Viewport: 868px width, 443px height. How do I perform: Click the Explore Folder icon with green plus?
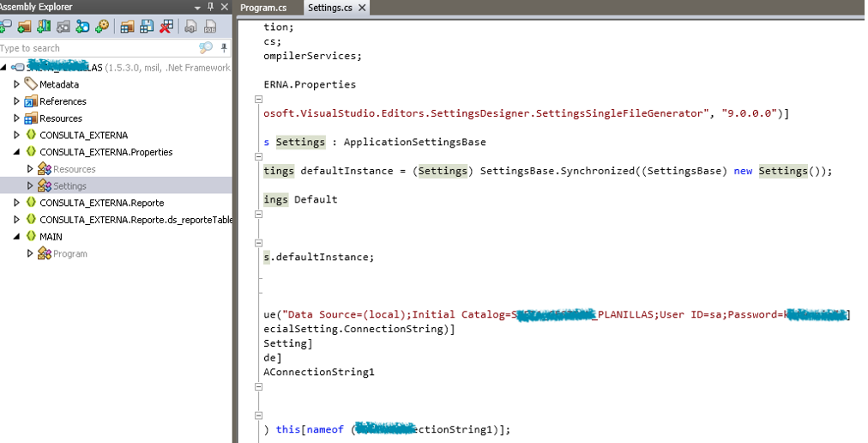(x=24, y=27)
